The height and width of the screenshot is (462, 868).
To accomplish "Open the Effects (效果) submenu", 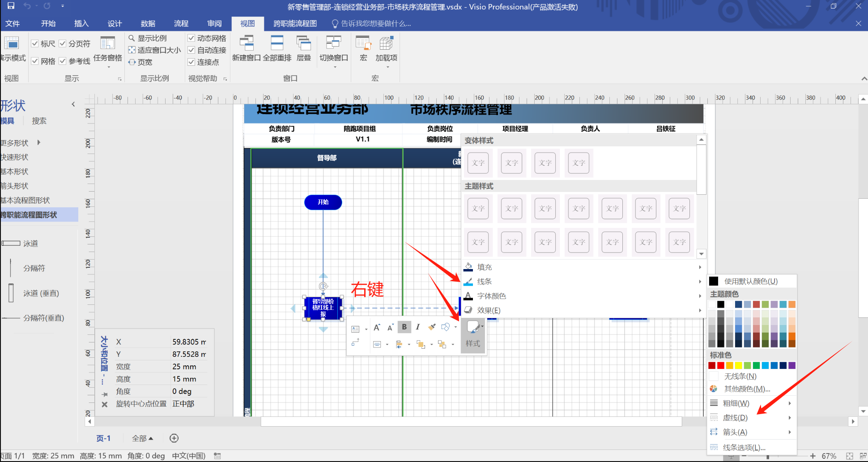I will pyautogui.click(x=583, y=310).
